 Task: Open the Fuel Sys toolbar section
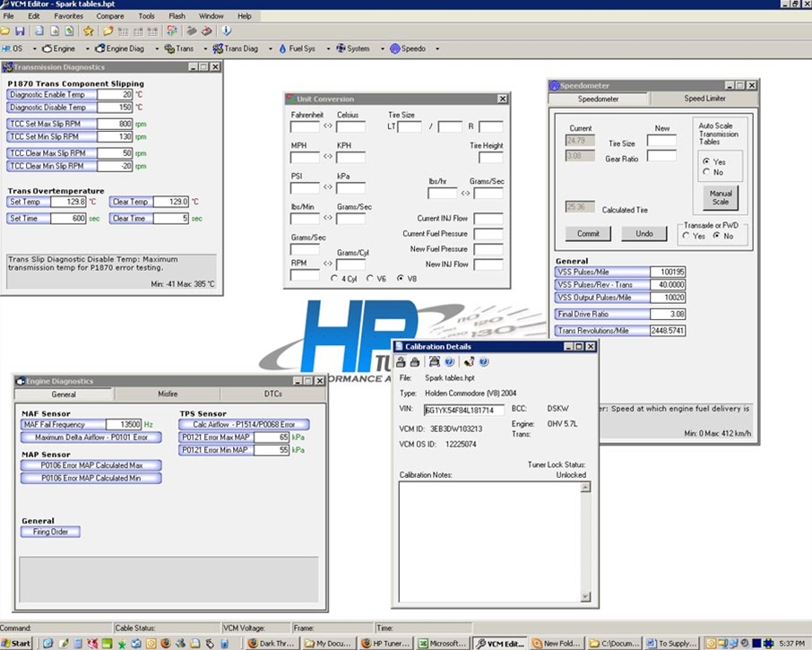click(296, 48)
